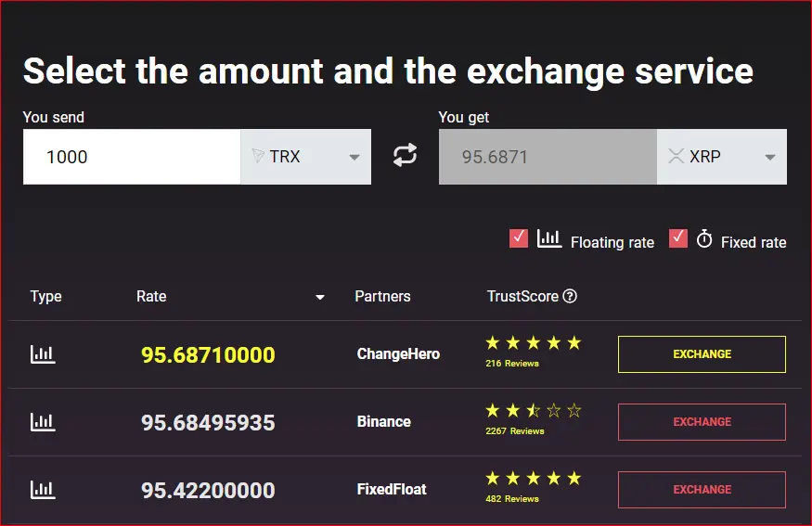Viewport: 812px width, 526px height.
Task: Open the 2267 Reviews link
Action: tap(515, 431)
